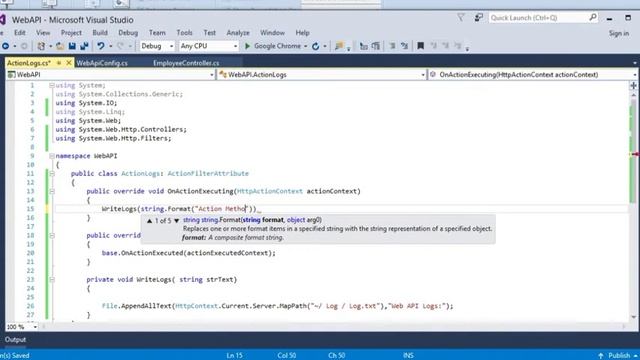This screenshot has width=640, height=360.
Task: Click the split editor handle above the scrollbar
Action: coord(633,85)
